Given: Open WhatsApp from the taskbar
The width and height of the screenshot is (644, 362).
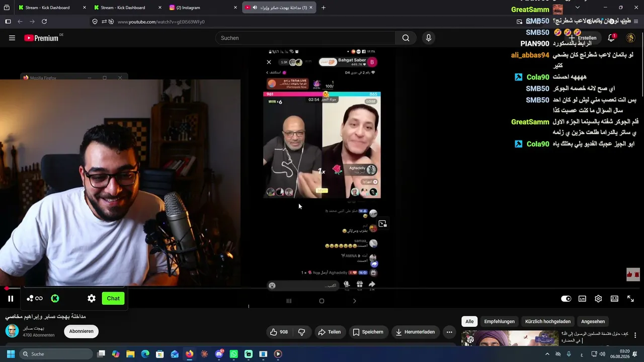Looking at the screenshot, I should (233, 354).
